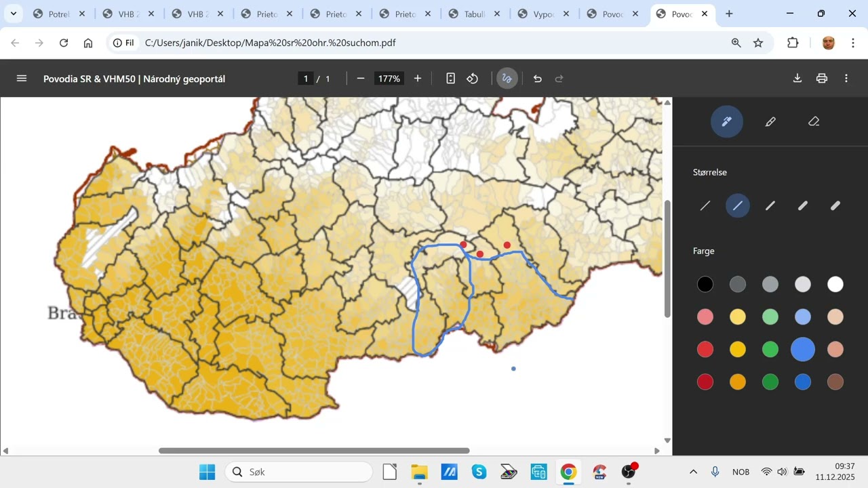Select the pen drawing tool
Screen dimensions: 868x488
(727, 122)
